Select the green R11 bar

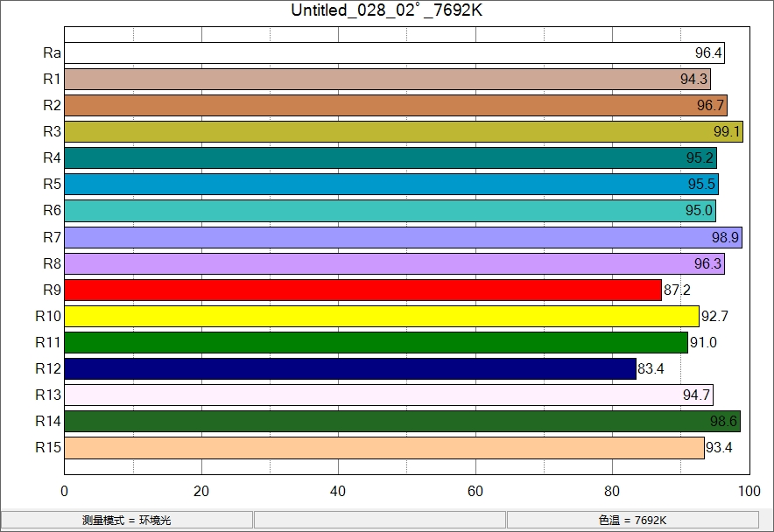coord(376,342)
